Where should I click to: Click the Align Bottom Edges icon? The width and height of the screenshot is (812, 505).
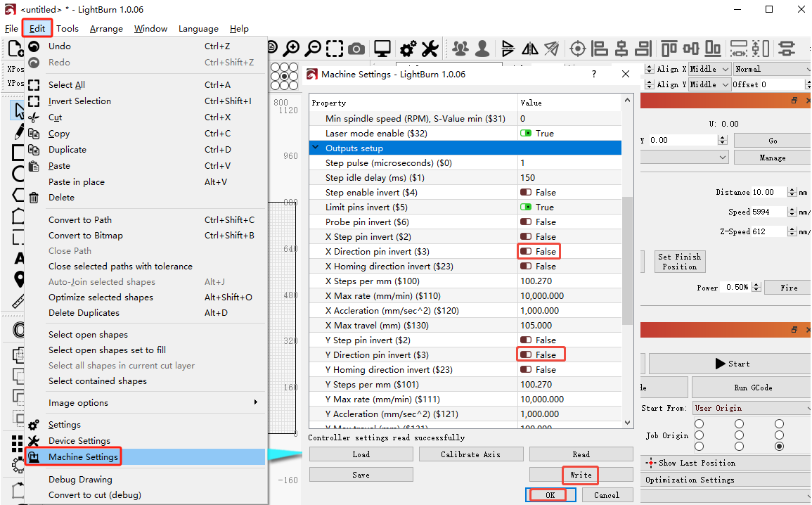713,49
